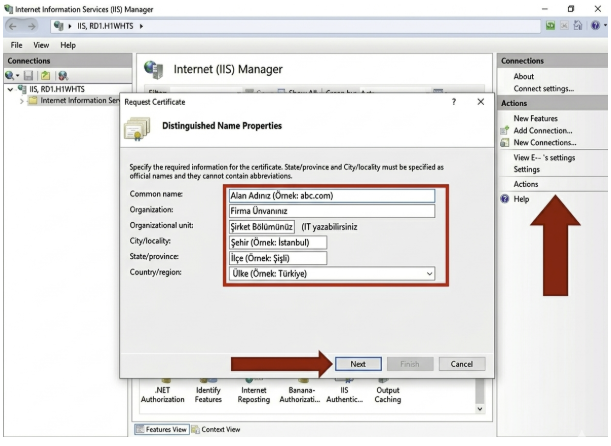Viewport: 611px width, 446px height.
Task: Open dropdown arrow beside connect globe icon
Action: pyautogui.click(x=18, y=76)
